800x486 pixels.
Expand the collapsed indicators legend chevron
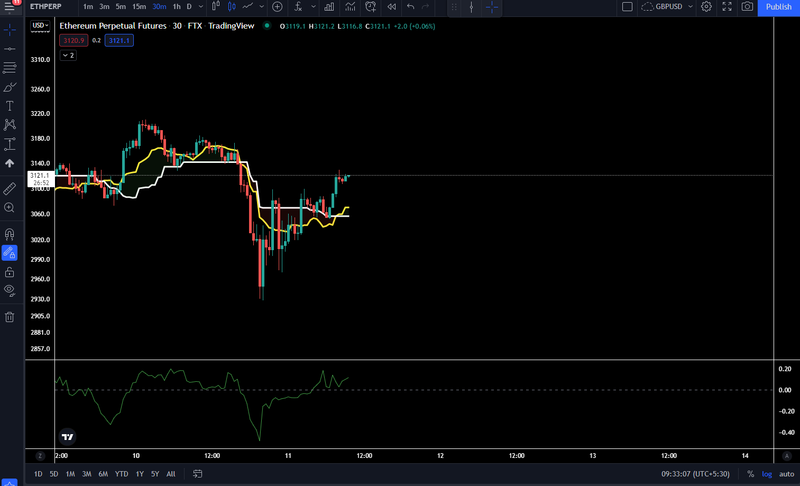pos(68,55)
